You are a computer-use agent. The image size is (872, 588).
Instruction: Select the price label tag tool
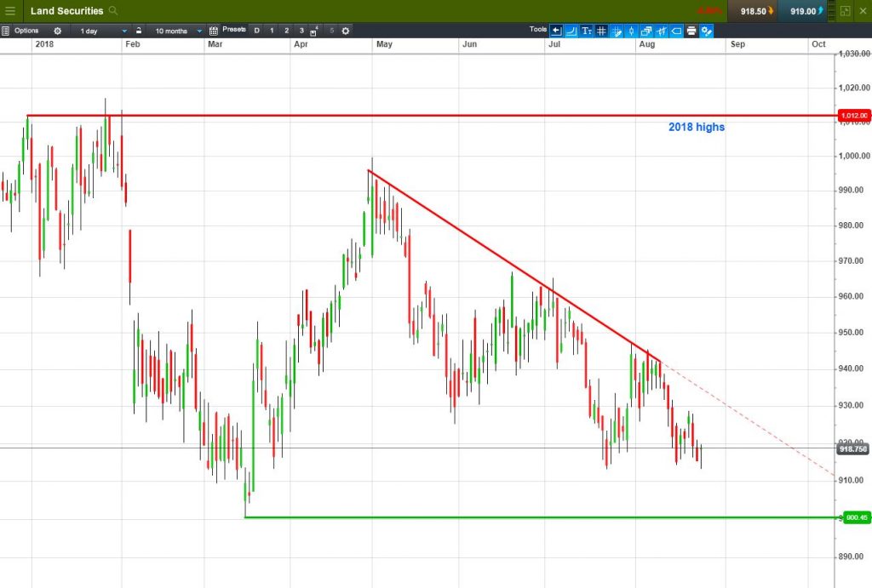[676, 31]
